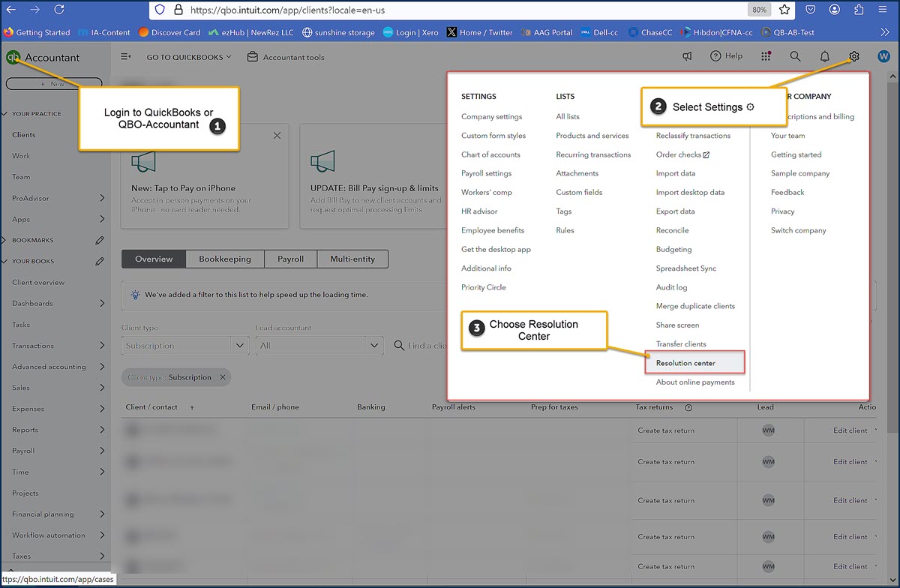Screen dimensions: 900x588
Task: Click the browser URL address field
Action: (x=465, y=10)
